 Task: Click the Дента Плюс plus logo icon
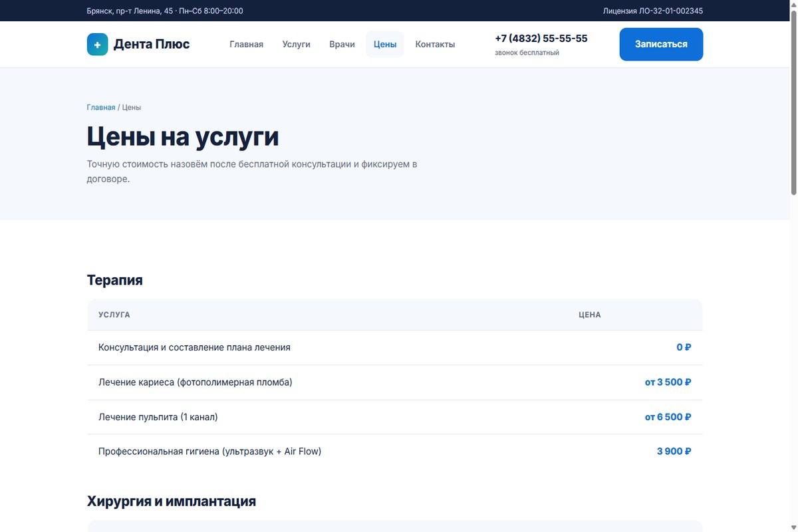pyautogui.click(x=97, y=45)
